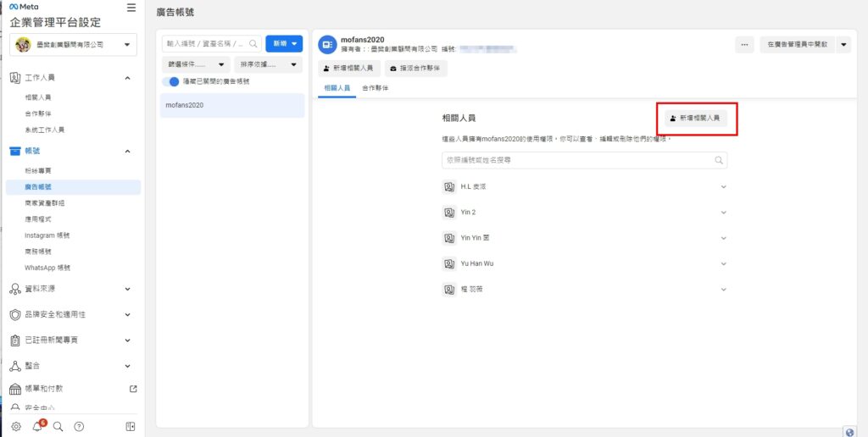Viewport: 868px width, 437px height.
Task: Expand the Yu Han Wu row chevron
Action: coord(723,264)
